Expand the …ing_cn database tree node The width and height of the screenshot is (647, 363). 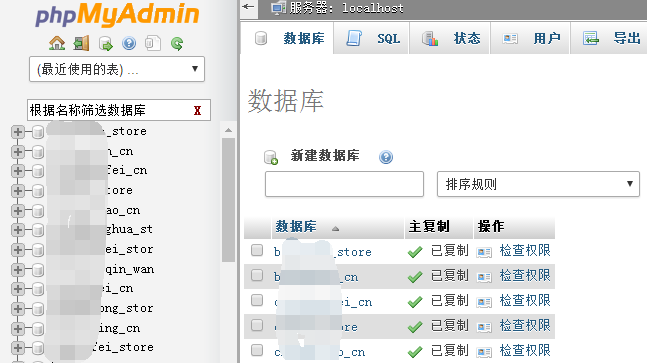[x=17, y=329]
